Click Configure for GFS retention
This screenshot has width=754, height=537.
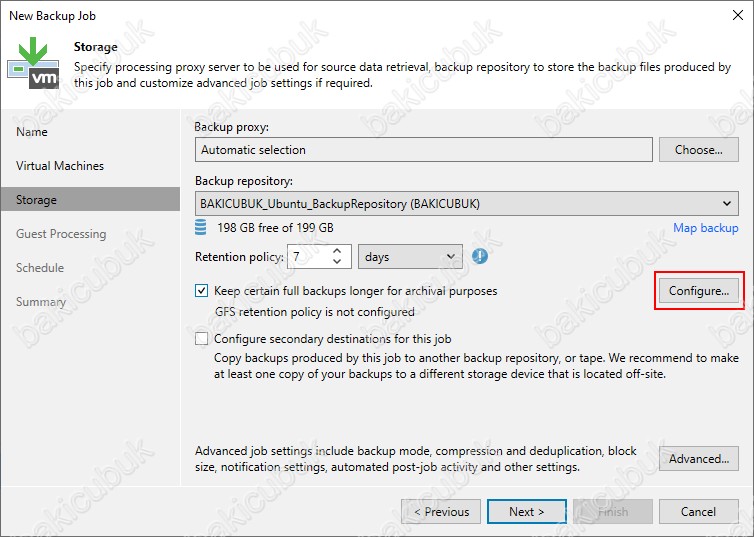pyautogui.click(x=699, y=291)
